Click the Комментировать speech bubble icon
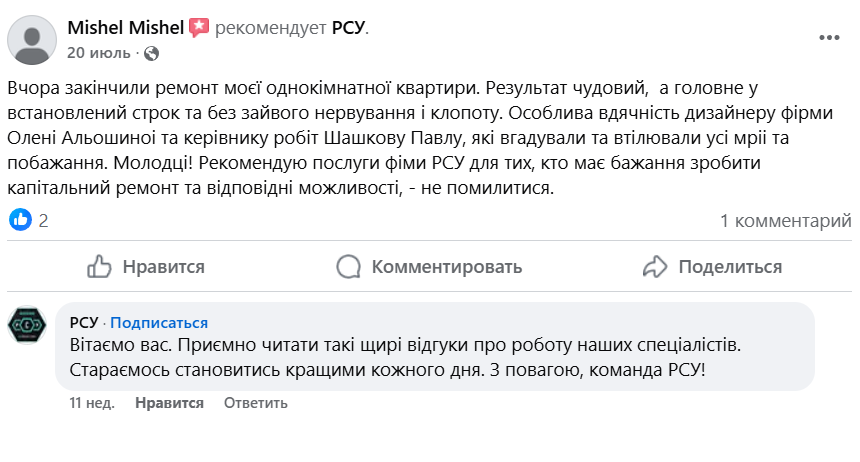 [x=348, y=267]
